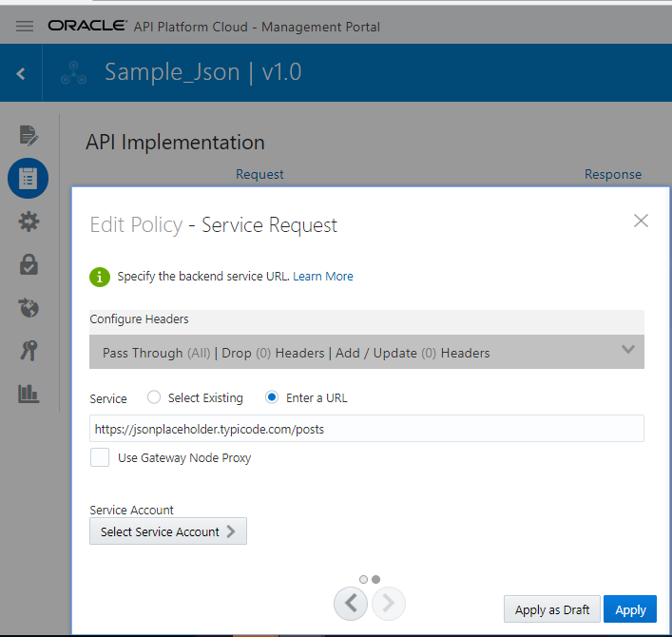The height and width of the screenshot is (637, 672).
Task: Open the Grants lock sidebar icon
Action: click(x=29, y=265)
